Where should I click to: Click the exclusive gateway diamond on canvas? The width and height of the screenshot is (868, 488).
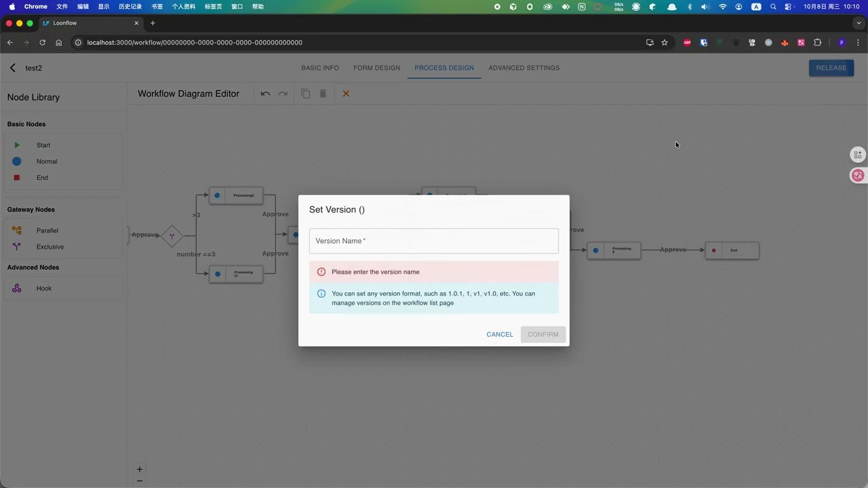[x=172, y=236]
